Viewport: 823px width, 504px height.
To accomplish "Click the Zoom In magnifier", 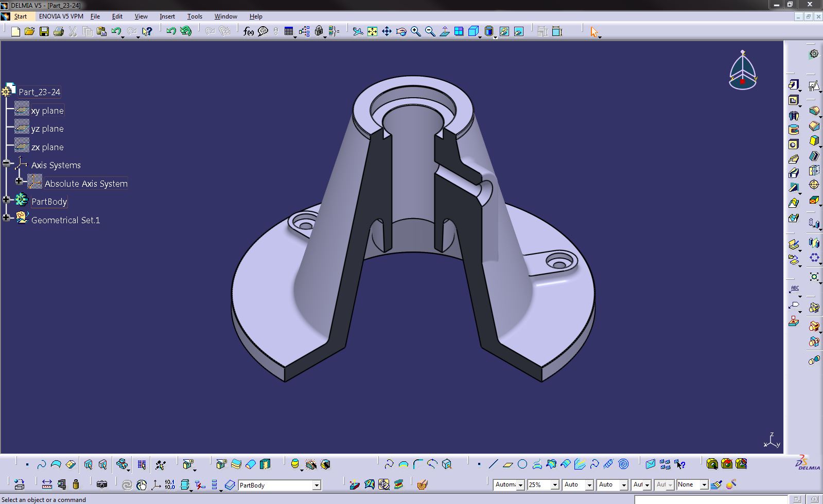I will (x=415, y=32).
